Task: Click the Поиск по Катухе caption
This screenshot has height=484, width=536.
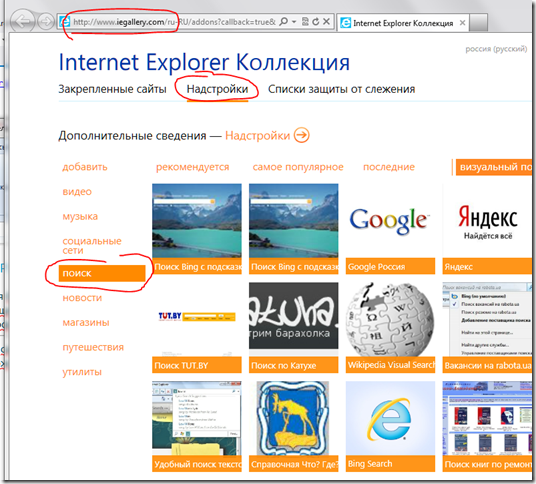Action: coord(294,365)
